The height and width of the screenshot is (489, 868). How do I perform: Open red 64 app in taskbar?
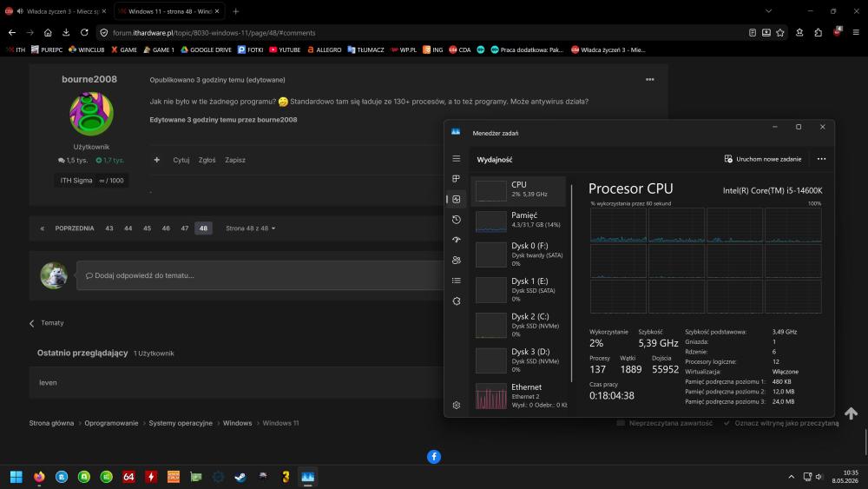(x=128, y=477)
